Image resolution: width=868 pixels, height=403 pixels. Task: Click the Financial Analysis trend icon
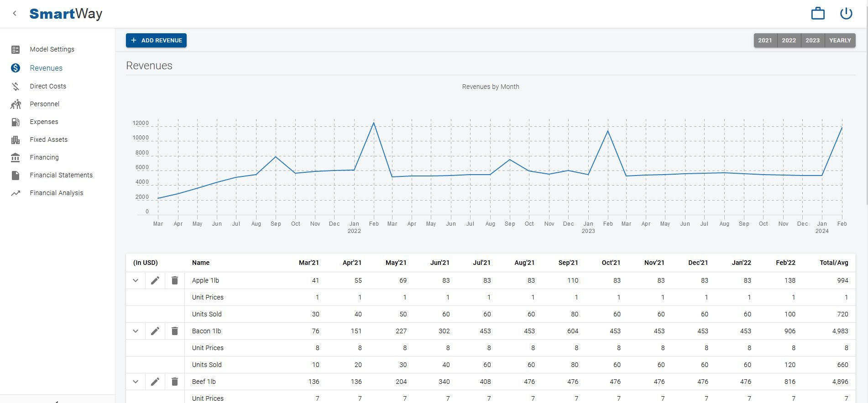click(16, 193)
